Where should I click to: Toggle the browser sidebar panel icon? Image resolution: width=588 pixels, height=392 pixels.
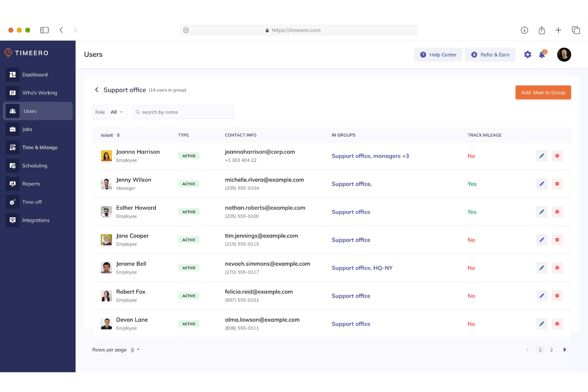click(x=44, y=30)
